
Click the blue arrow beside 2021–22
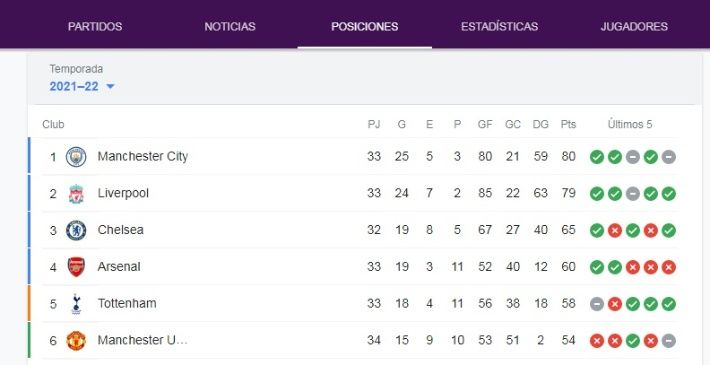[x=110, y=86]
